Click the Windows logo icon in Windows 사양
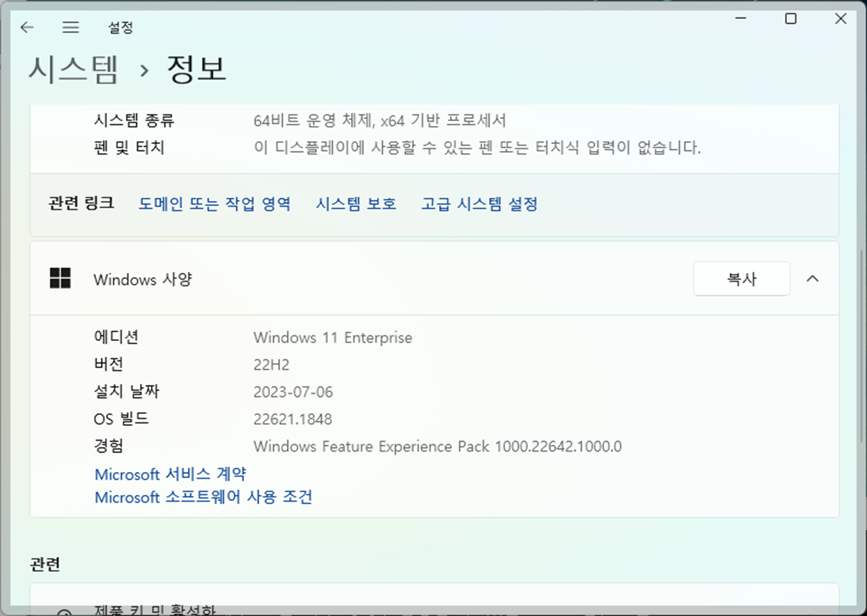 point(61,278)
